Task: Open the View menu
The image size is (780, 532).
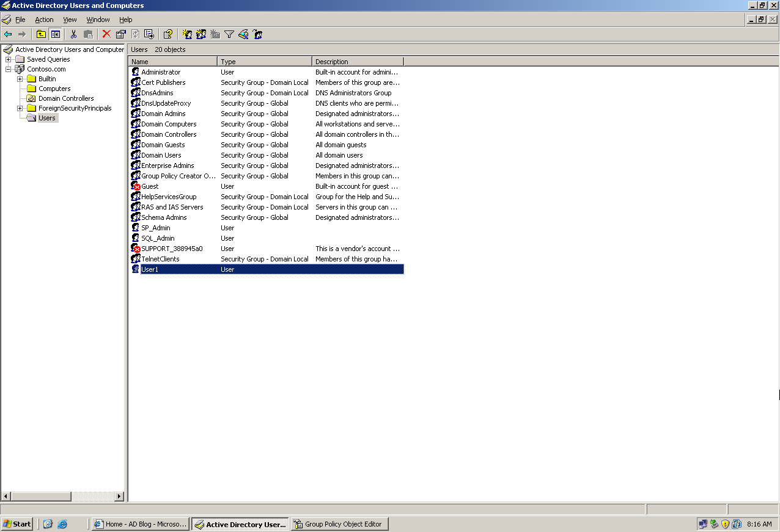Action: pyautogui.click(x=70, y=20)
